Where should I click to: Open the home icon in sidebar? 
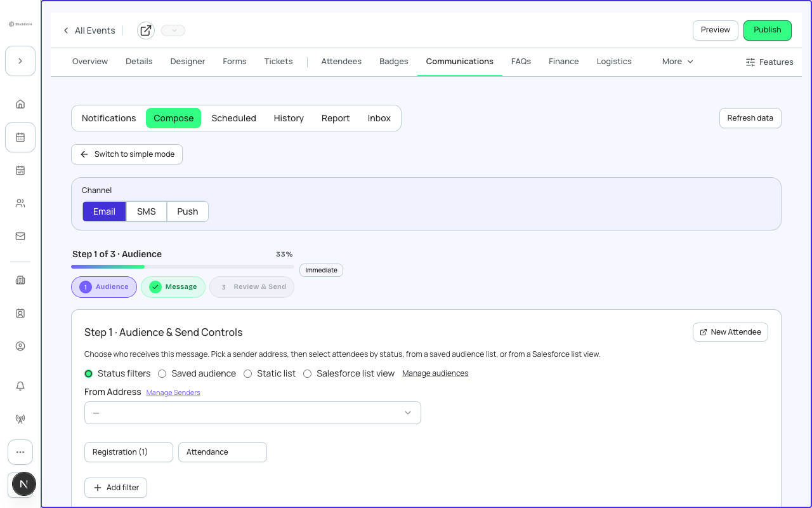(x=20, y=104)
